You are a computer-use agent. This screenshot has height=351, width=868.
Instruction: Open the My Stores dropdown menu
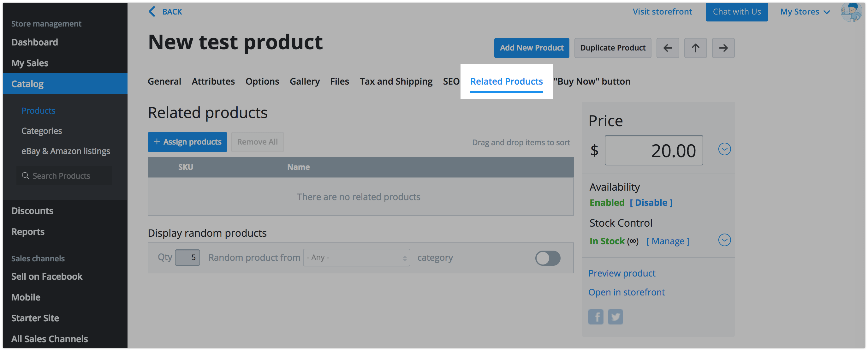pyautogui.click(x=804, y=12)
